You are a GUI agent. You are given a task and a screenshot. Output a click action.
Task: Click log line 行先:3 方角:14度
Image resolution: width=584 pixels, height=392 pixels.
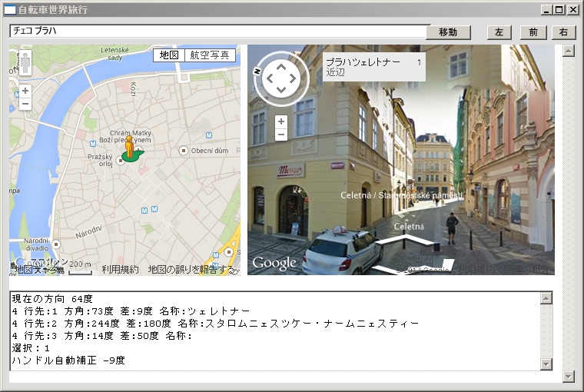click(101, 336)
